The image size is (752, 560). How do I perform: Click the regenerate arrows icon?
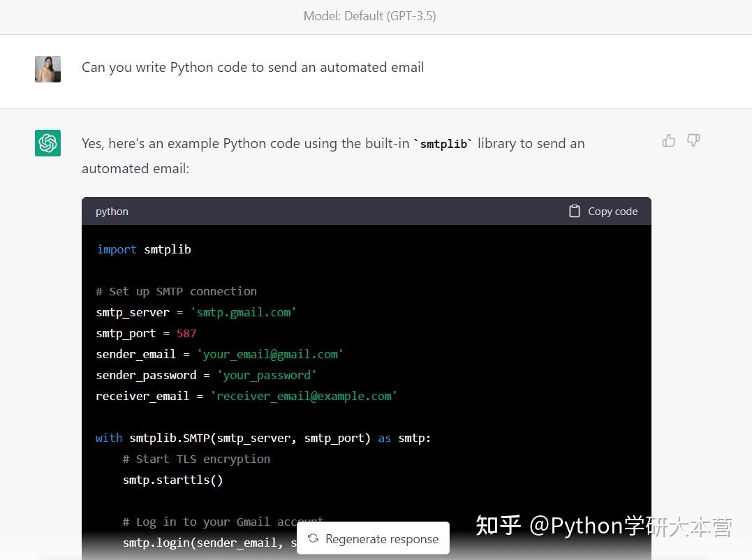[314, 538]
